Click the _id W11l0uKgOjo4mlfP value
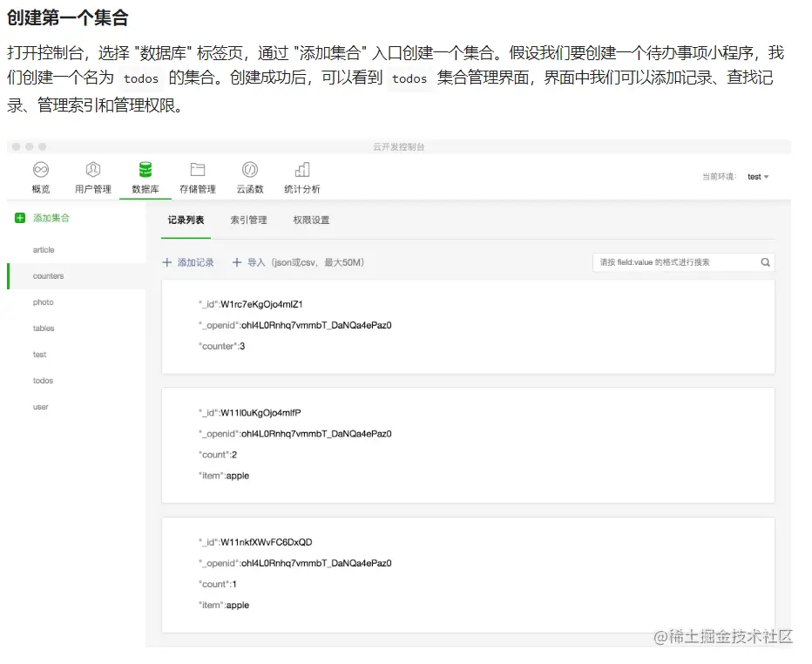This screenshot has height=664, width=812. tap(261, 413)
